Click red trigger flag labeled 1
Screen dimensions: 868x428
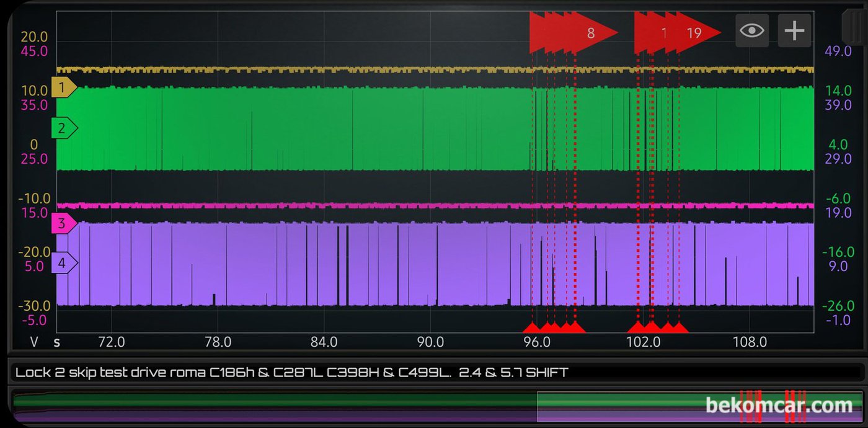[665, 33]
